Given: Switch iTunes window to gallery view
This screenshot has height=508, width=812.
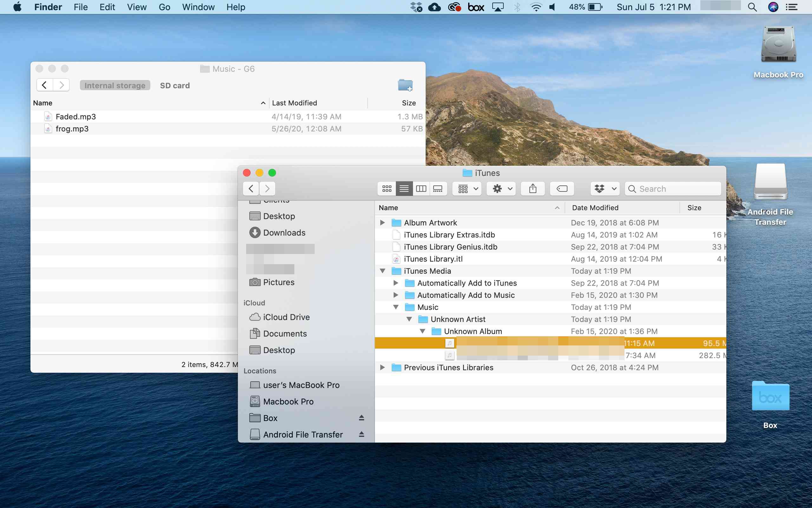Looking at the screenshot, I should pos(438,189).
